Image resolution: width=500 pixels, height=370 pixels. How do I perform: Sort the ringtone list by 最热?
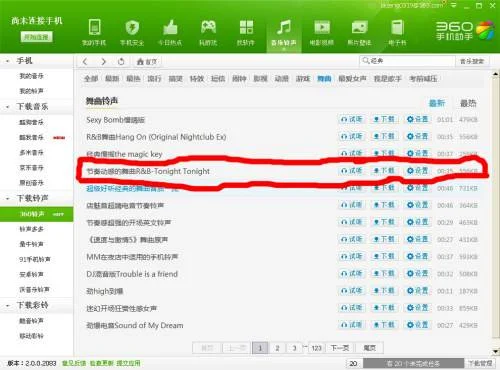tap(468, 103)
